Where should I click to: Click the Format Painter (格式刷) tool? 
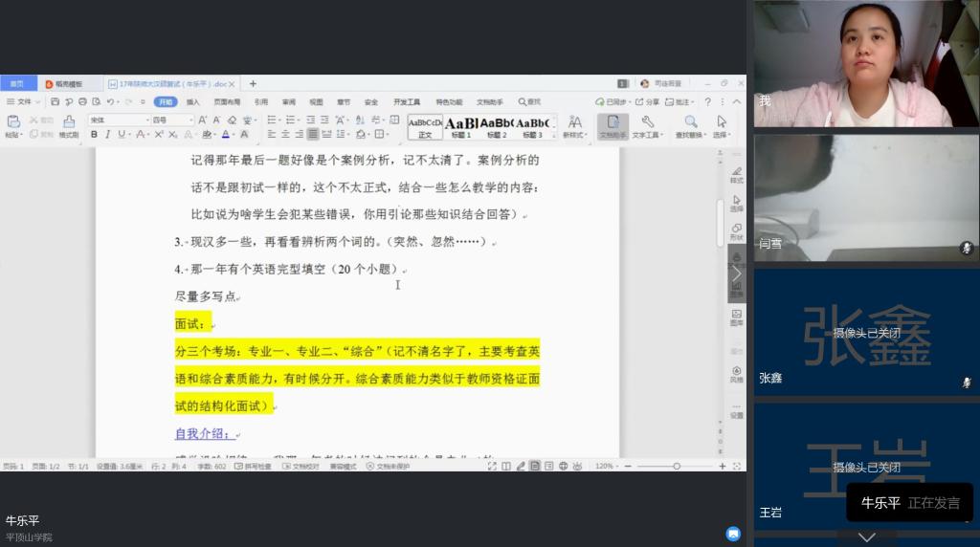(69, 125)
